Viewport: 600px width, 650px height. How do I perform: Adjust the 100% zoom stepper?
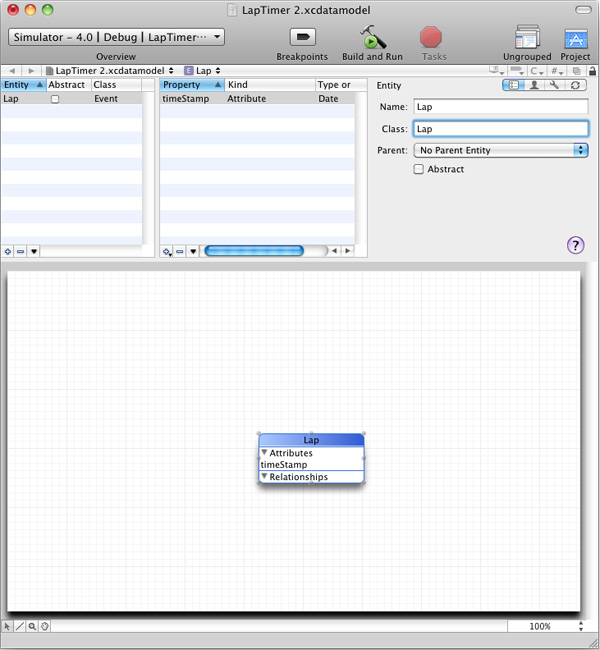tap(581, 626)
